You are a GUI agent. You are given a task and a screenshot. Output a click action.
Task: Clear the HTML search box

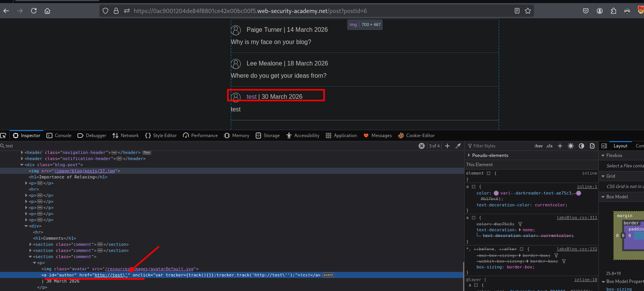pos(422,146)
